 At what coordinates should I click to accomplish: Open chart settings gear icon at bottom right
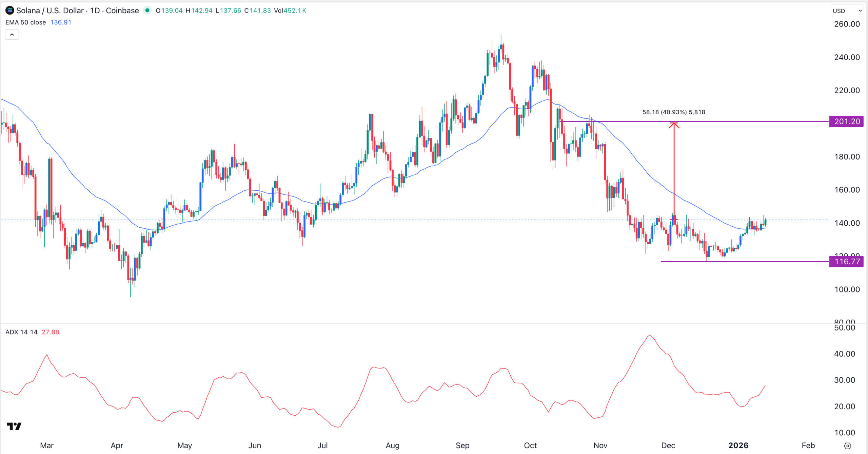click(x=847, y=446)
